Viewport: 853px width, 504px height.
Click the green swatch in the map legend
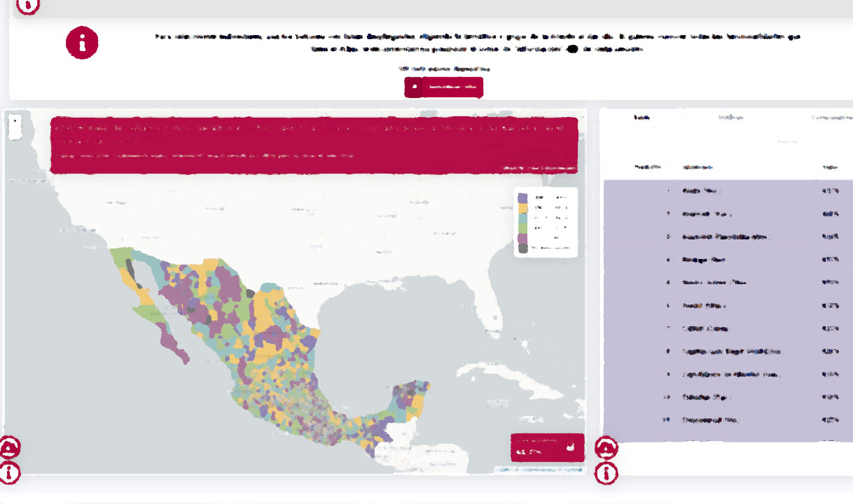[522, 227]
